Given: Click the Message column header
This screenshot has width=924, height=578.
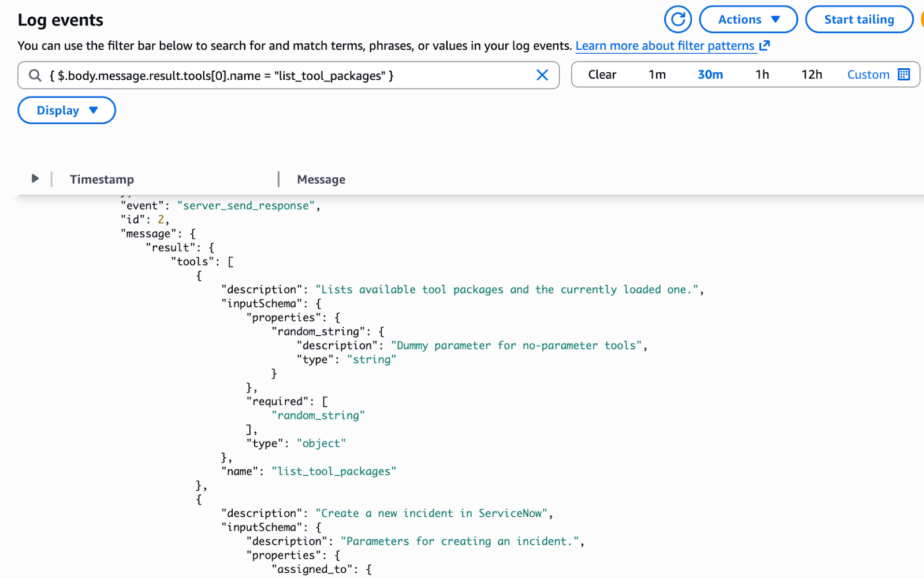Looking at the screenshot, I should pos(321,180).
